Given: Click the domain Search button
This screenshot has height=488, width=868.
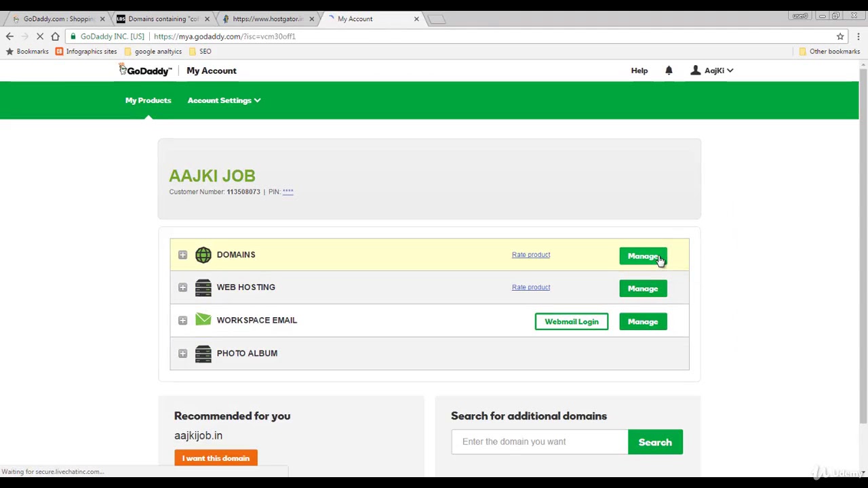Looking at the screenshot, I should point(655,442).
